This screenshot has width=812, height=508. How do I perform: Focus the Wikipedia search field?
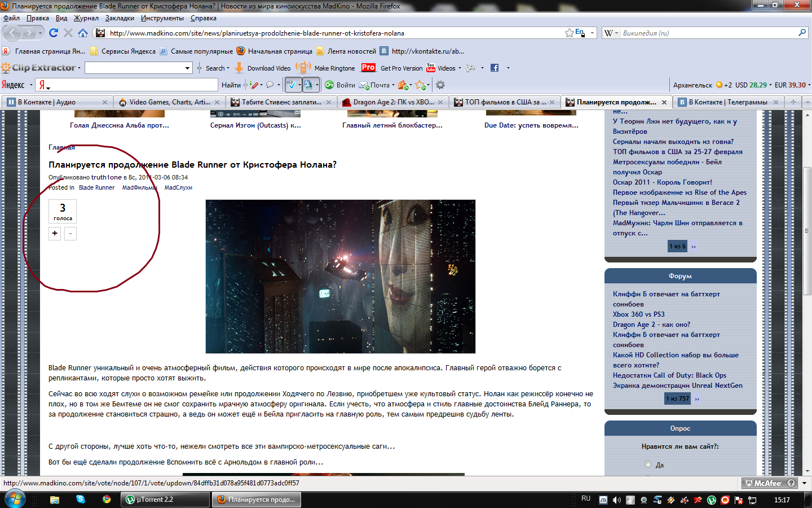[x=709, y=33]
